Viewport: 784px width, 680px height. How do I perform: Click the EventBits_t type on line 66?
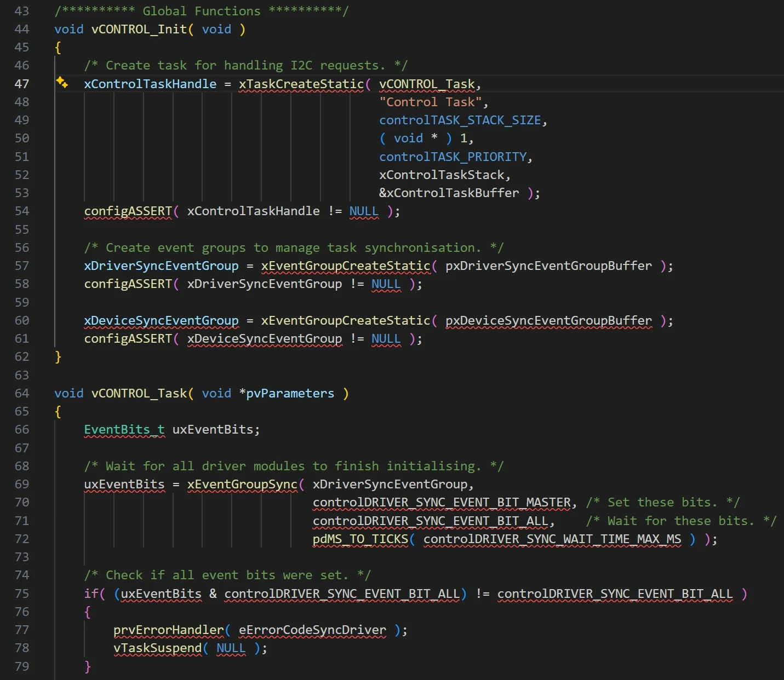124,429
